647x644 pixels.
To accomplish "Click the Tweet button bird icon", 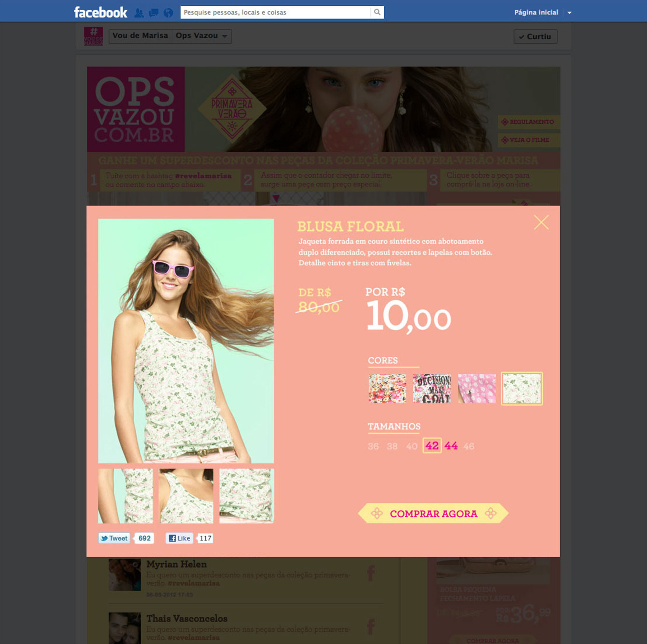I will (104, 538).
